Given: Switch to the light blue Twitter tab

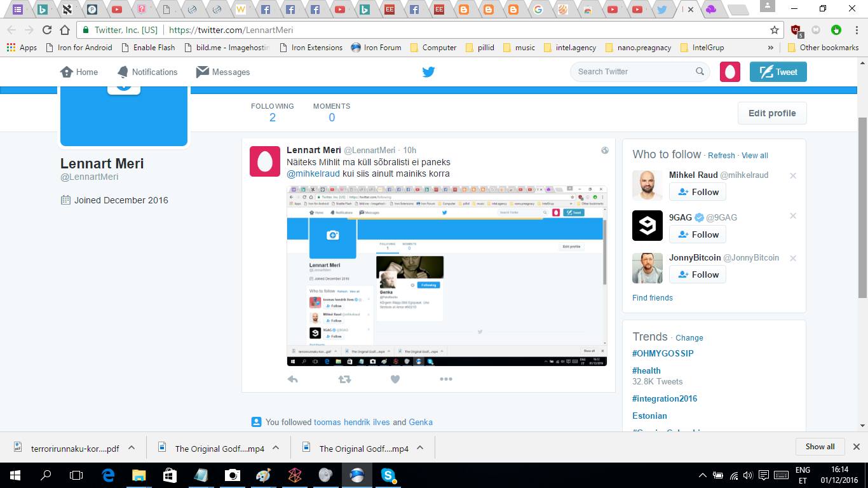Looking at the screenshot, I should [x=661, y=10].
